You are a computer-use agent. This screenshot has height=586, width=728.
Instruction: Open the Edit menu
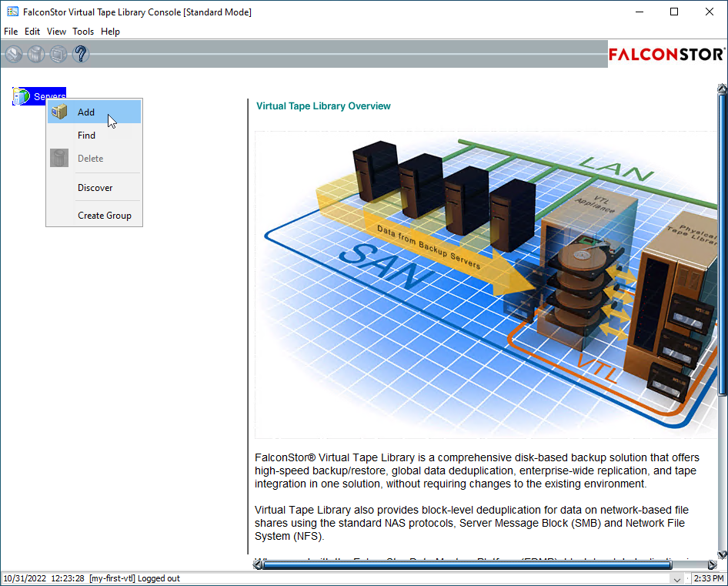click(32, 31)
